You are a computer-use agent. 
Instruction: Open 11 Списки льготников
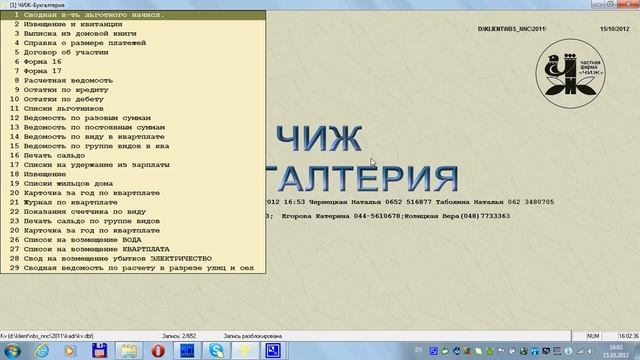coord(133,109)
